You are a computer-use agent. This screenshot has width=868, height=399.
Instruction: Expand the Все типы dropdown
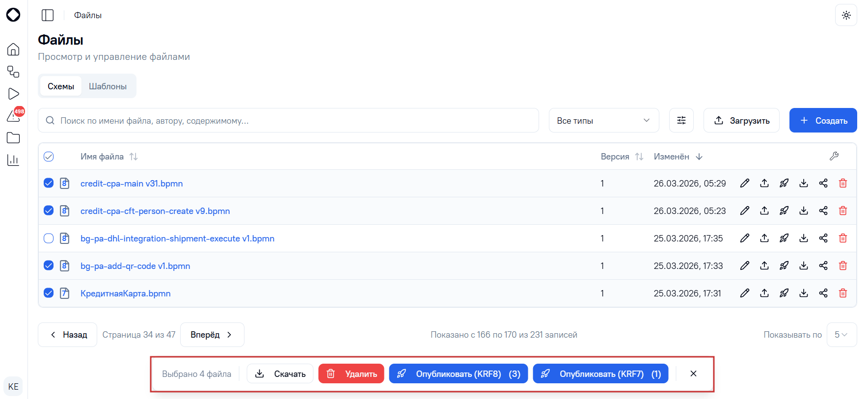[x=604, y=120]
